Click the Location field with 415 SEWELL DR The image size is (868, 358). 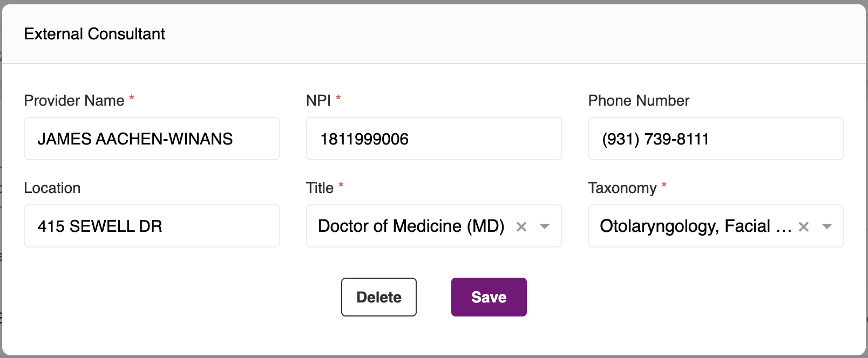[152, 226]
